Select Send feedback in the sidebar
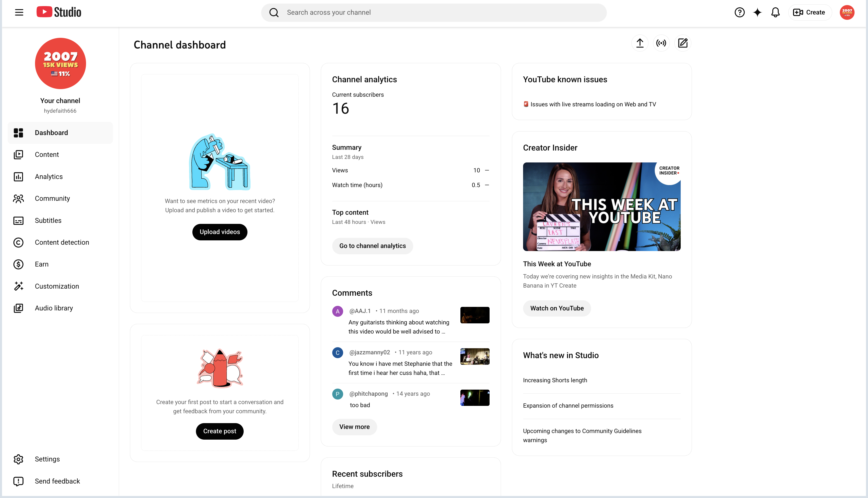 (x=60, y=481)
